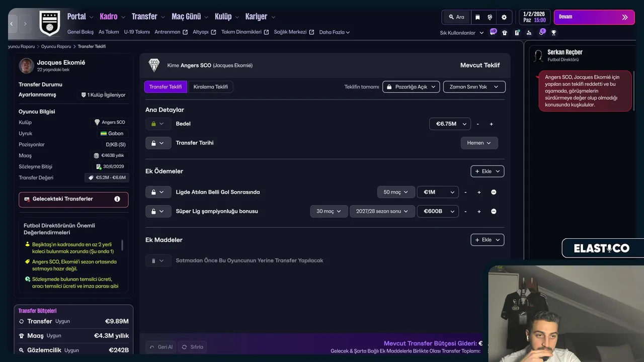Open the Bedel €6.75M amount dropdown
The image size is (644, 362).
450,124
